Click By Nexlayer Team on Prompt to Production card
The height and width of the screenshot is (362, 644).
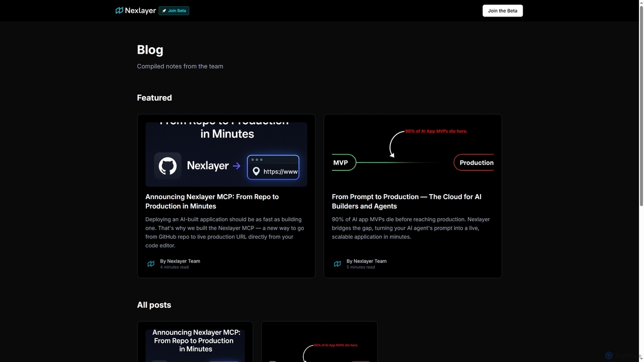point(367,261)
